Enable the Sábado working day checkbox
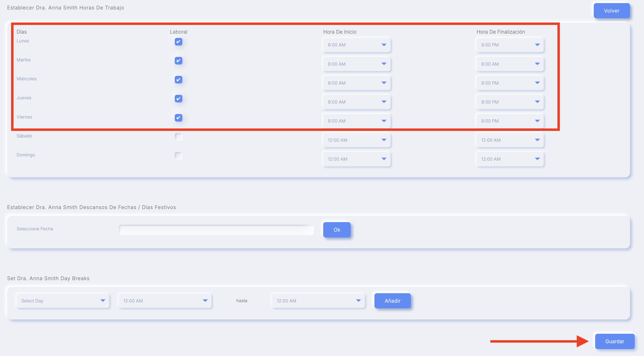644x356 pixels. tap(179, 137)
